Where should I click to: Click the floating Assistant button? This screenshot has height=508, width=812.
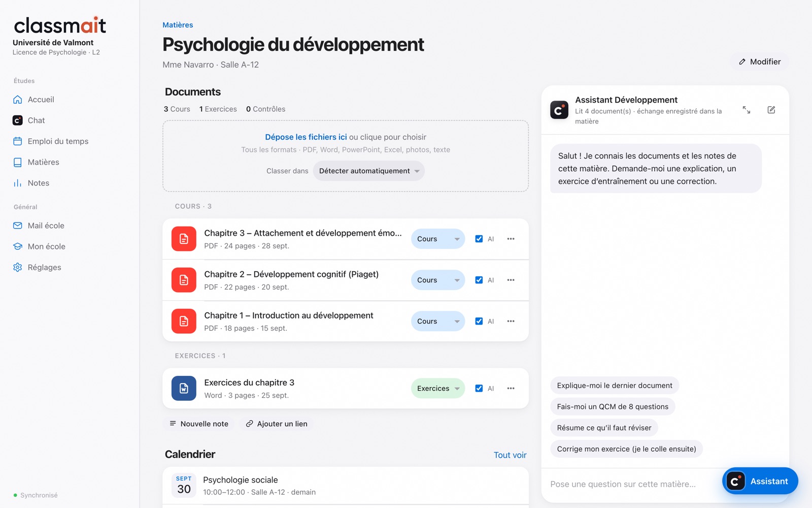760,481
